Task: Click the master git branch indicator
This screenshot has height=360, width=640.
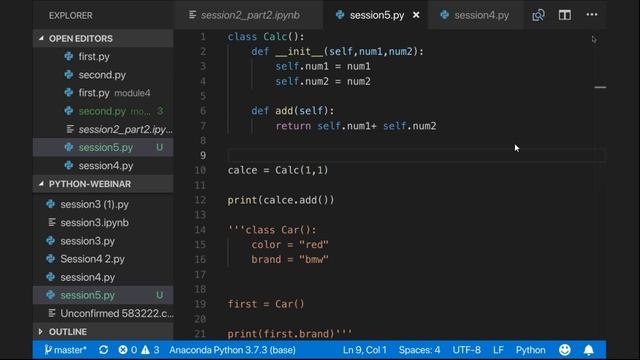Action: (65, 350)
